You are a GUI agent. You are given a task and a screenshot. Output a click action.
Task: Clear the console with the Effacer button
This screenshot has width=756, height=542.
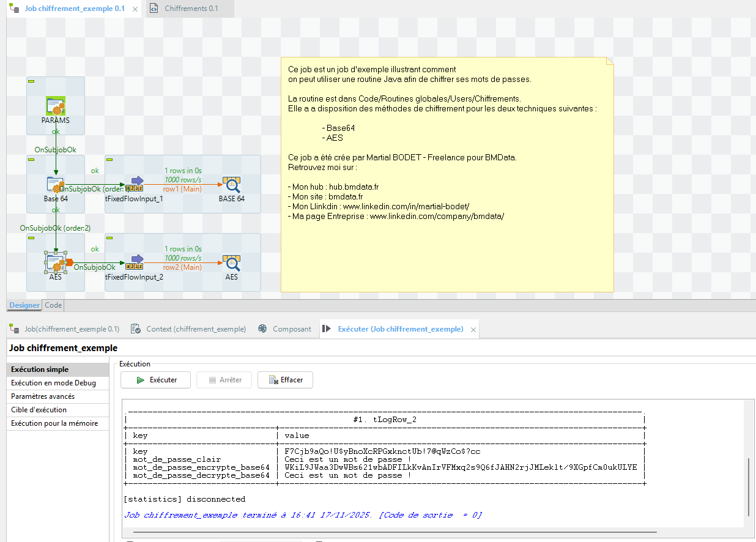pyautogui.click(x=285, y=379)
